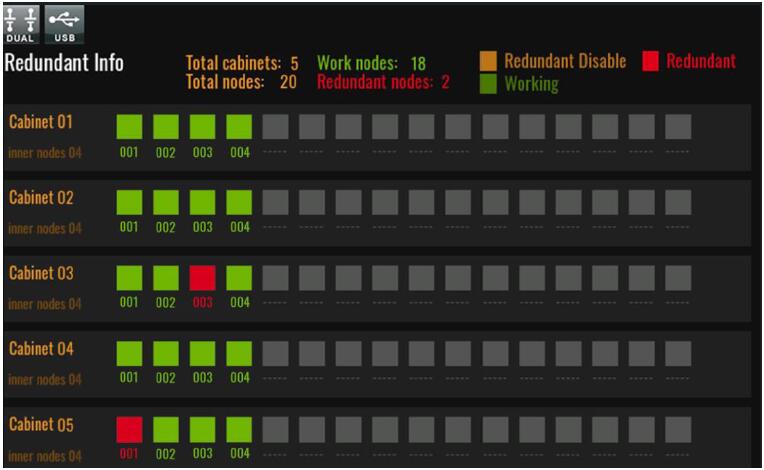Image resolution: width=764 pixels, height=470 pixels.
Task: Select node 003 in Cabinet 05
Action: [202, 429]
